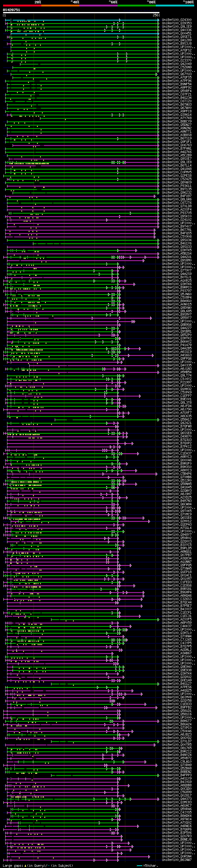Select hit label UniRef100_A4RWC6

tap(177, 826)
